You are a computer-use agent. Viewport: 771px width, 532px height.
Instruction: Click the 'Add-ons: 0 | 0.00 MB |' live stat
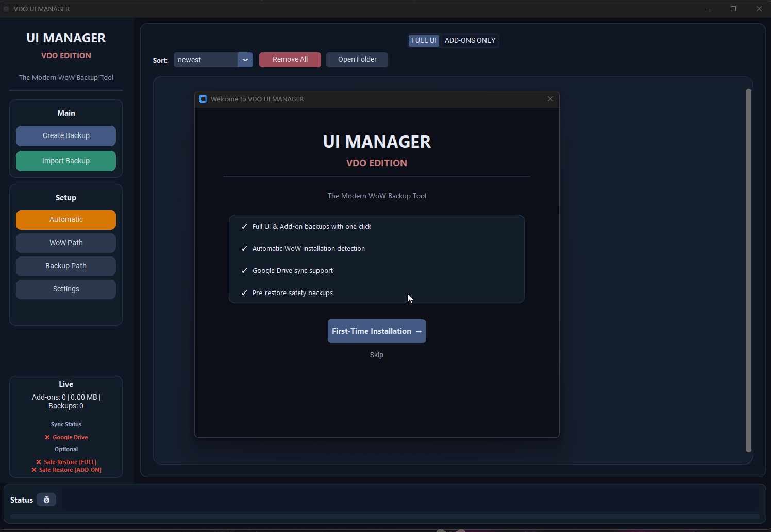pos(66,397)
